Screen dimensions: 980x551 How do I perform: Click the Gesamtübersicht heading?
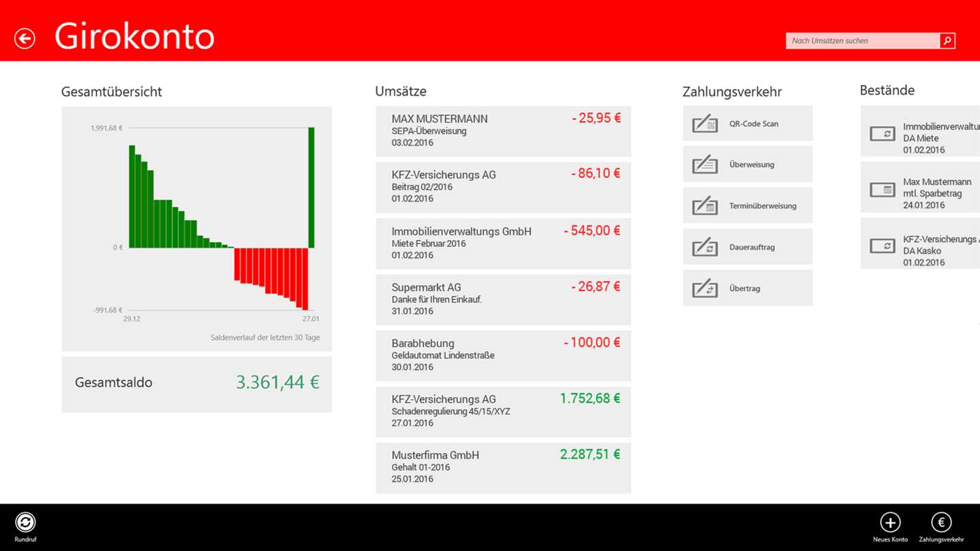click(x=112, y=92)
